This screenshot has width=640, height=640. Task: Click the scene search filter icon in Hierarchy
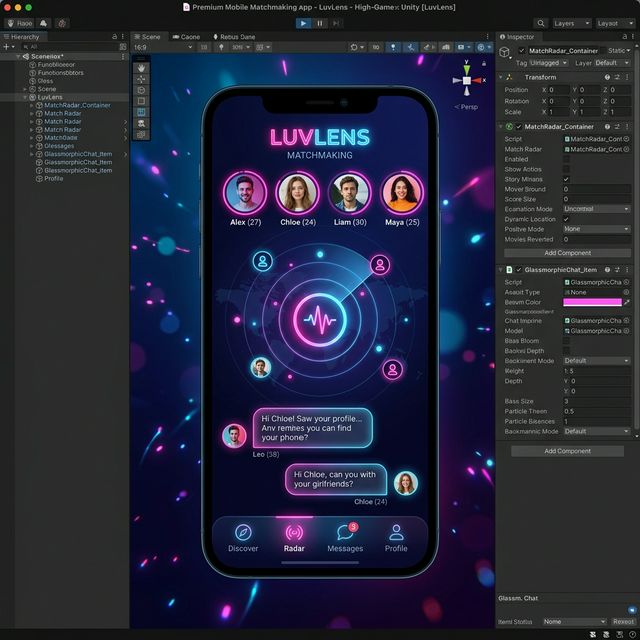click(123, 47)
